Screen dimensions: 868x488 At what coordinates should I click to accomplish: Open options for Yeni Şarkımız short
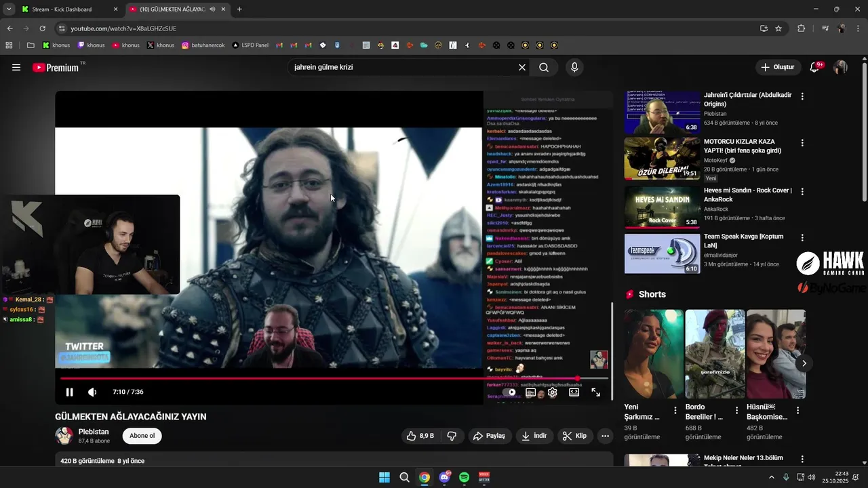coord(675,410)
